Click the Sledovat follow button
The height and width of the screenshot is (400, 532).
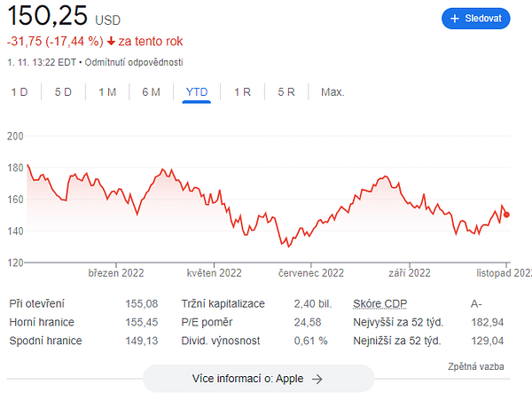475,19
